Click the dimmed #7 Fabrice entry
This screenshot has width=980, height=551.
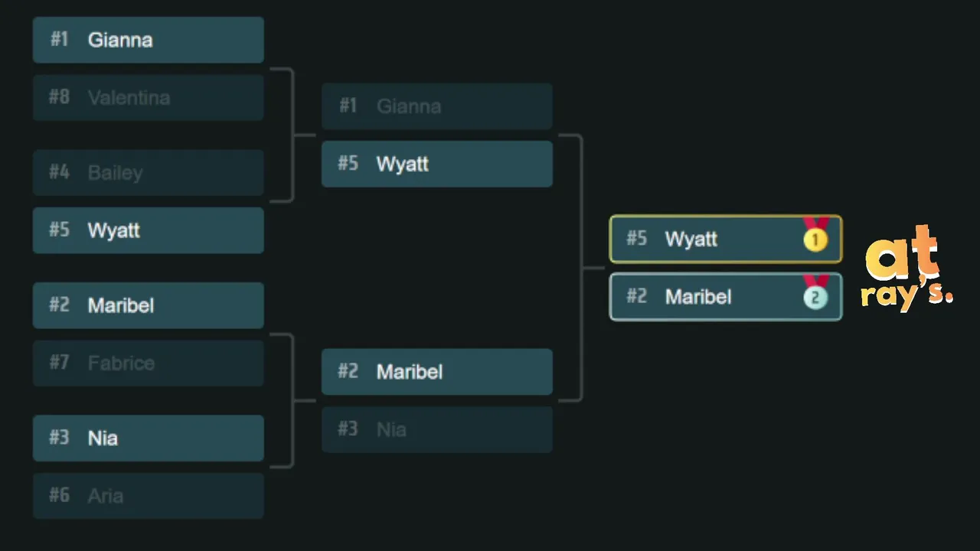click(148, 363)
